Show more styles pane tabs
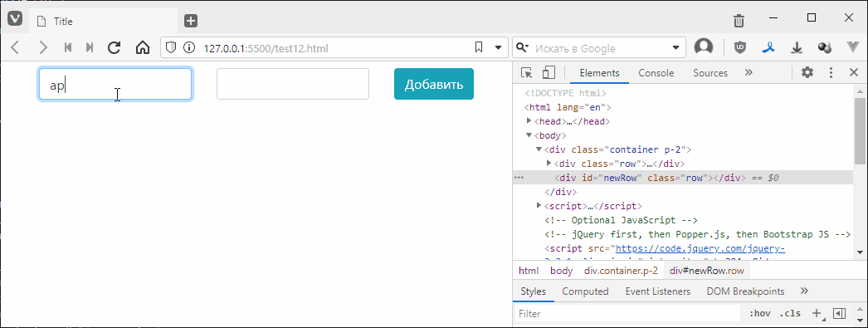The width and height of the screenshot is (868, 328). (x=805, y=291)
